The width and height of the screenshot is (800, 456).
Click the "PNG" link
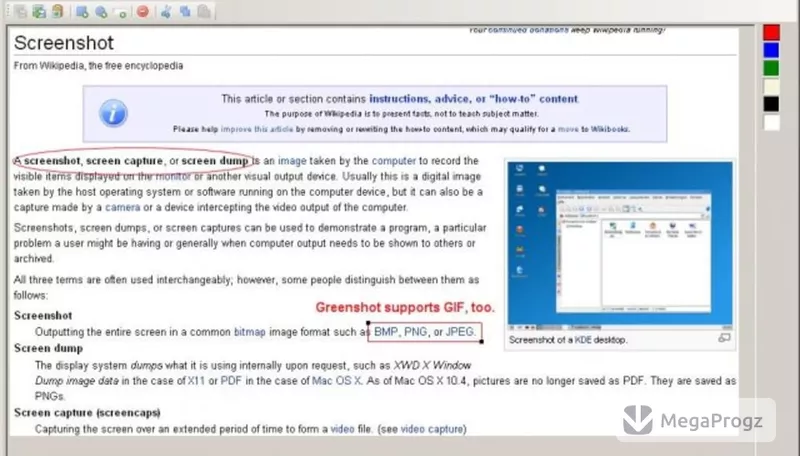tap(415, 332)
